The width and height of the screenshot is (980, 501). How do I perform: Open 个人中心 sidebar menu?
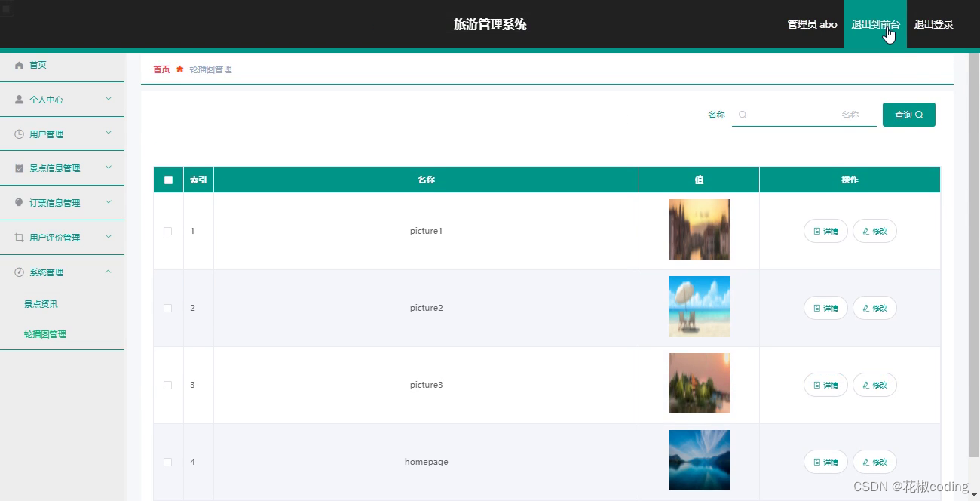(62, 100)
